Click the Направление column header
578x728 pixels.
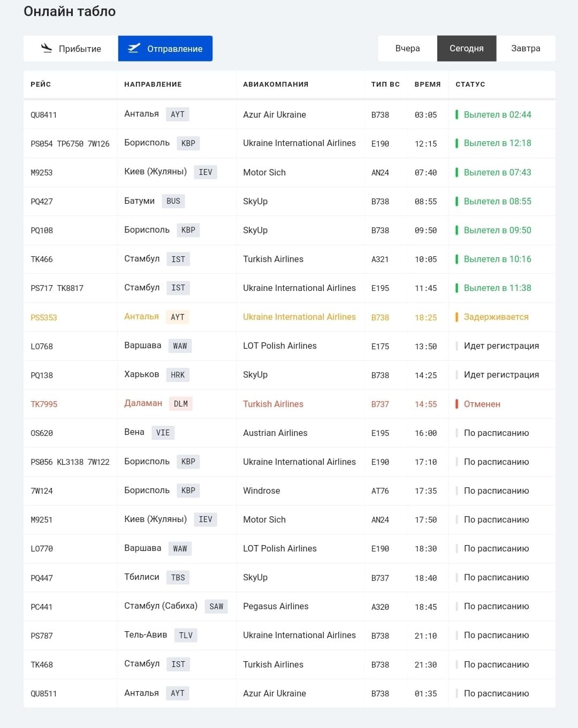153,84
